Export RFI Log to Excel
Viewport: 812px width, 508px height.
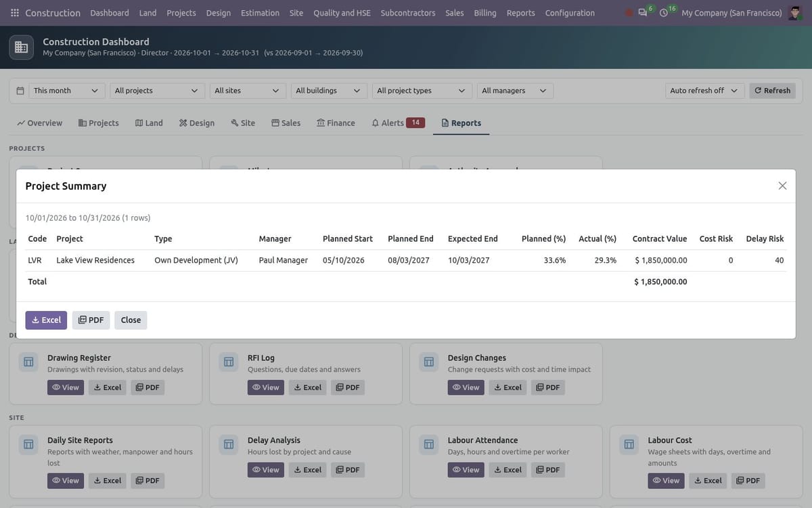coord(307,387)
